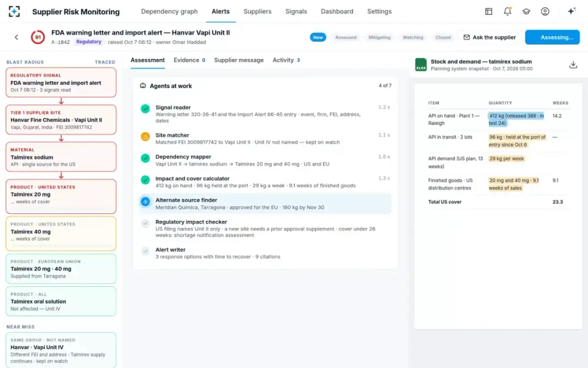Open Alternate source finder agent row

[265, 204]
